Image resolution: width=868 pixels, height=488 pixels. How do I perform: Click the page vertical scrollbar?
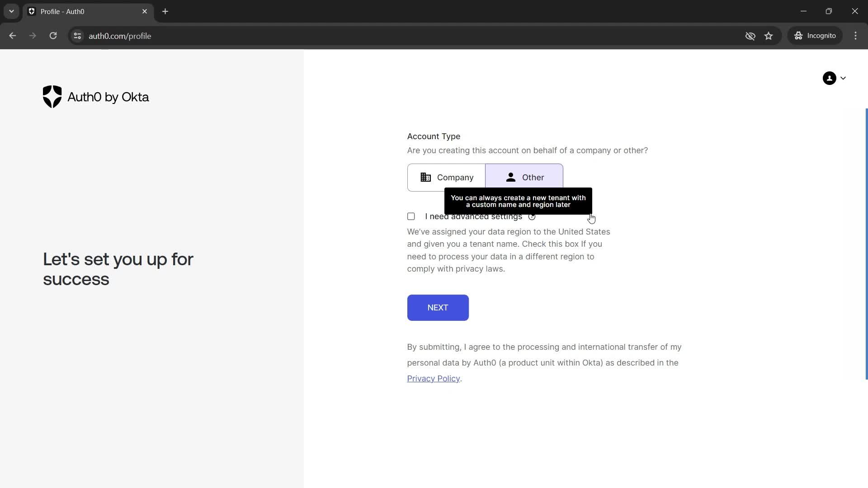click(x=866, y=244)
